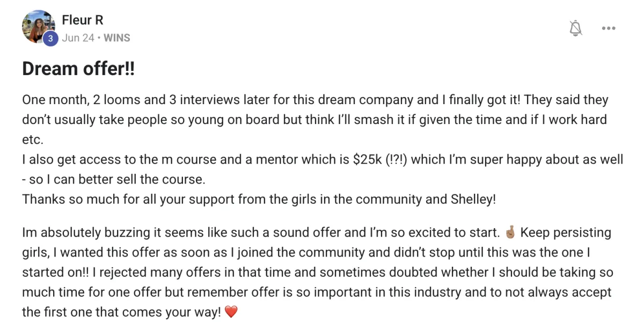
Task: Toggle the bell notification icon for this post
Action: coord(576,28)
